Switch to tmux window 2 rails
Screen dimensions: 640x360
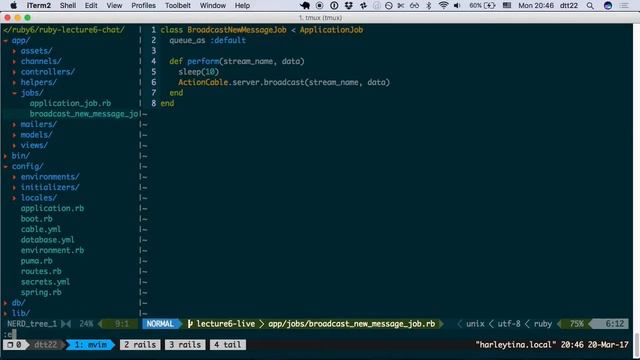[x=140, y=345]
